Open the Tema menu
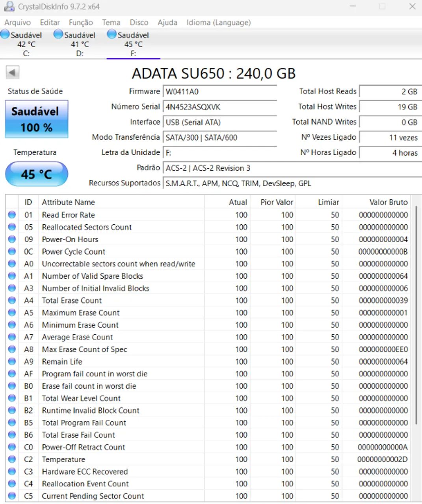The width and height of the screenshot is (422, 504). pos(111,22)
